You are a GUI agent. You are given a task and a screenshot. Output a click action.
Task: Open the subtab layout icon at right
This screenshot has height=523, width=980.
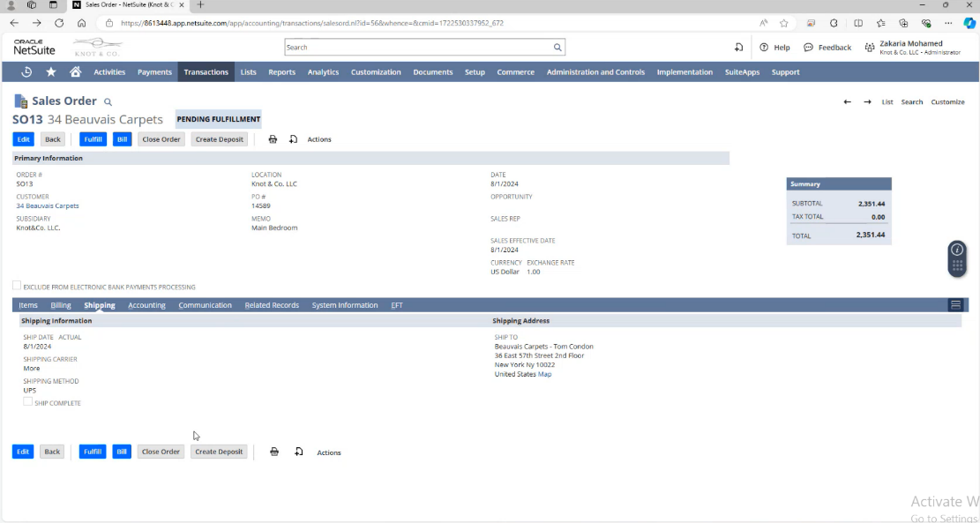(955, 305)
